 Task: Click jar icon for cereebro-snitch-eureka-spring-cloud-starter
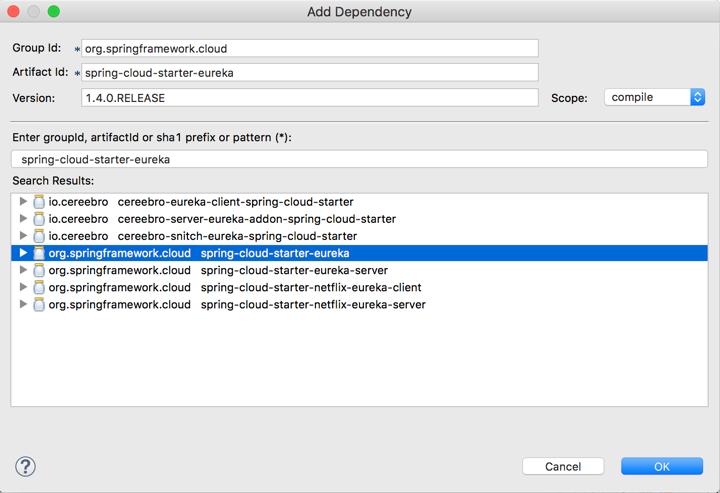coord(39,236)
